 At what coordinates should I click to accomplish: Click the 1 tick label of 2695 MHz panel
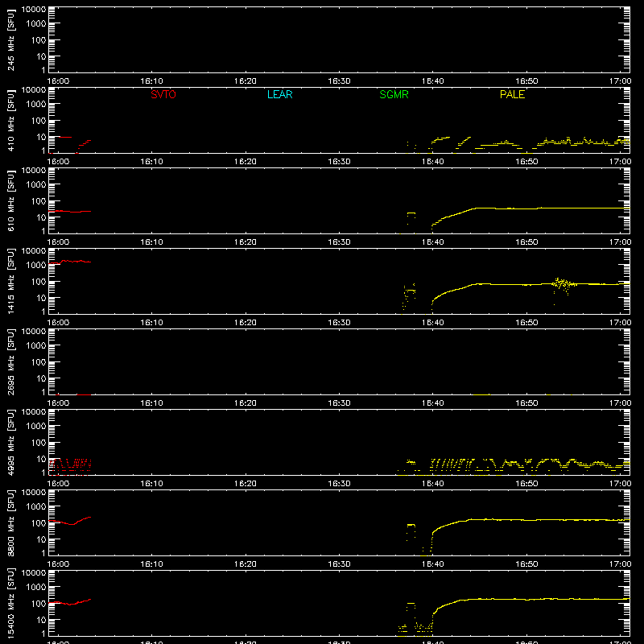(x=43, y=392)
